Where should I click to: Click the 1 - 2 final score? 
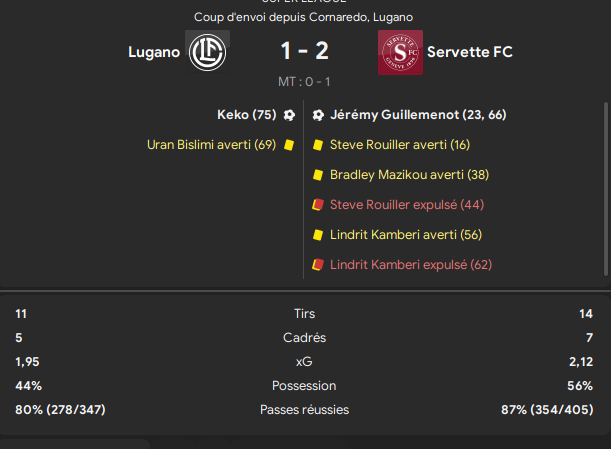click(x=303, y=51)
